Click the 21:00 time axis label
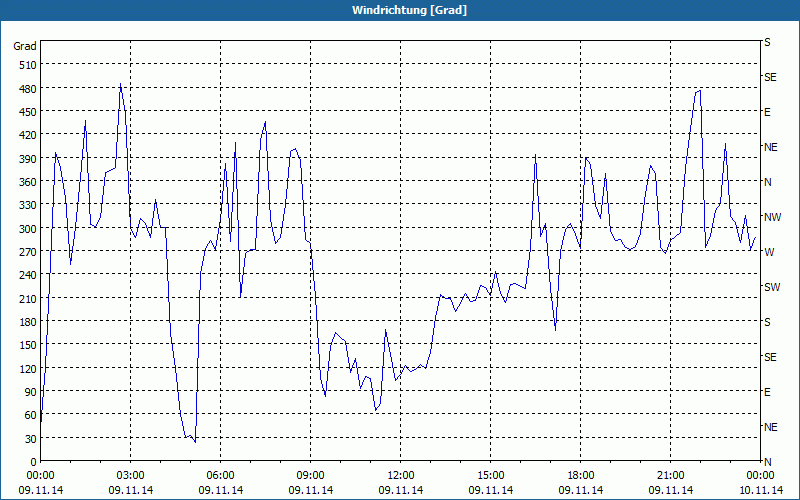 670,476
